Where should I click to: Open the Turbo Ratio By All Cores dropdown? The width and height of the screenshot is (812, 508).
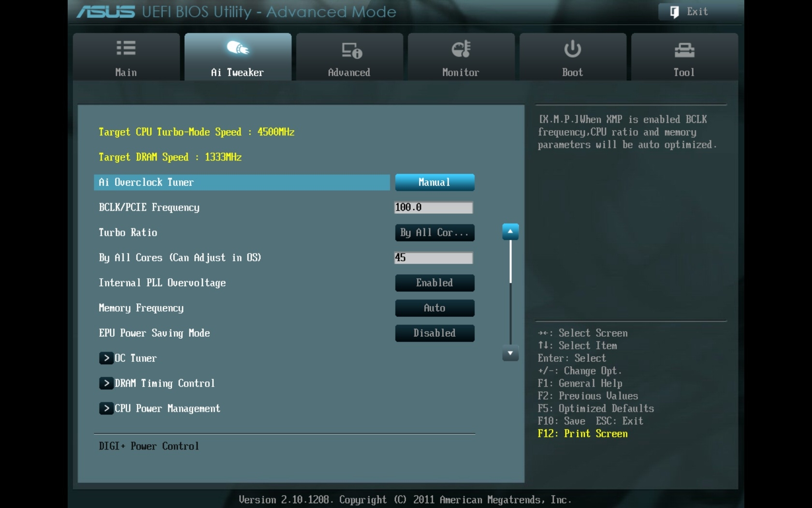tap(435, 233)
